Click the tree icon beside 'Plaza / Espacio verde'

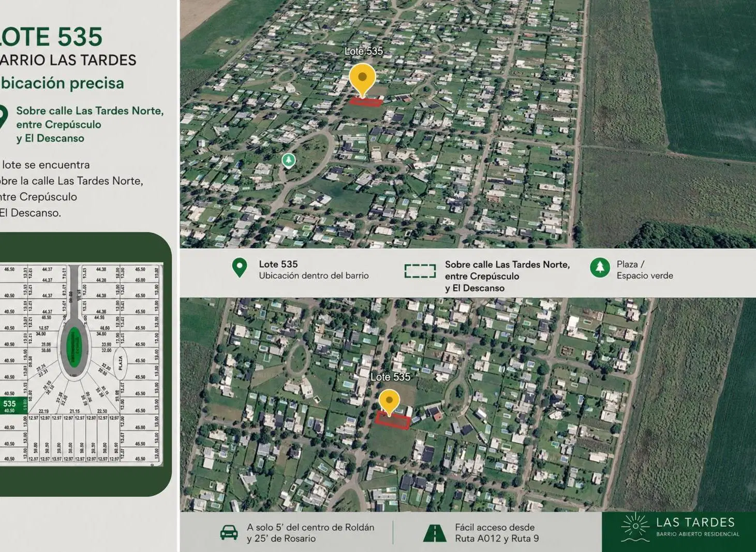point(600,268)
